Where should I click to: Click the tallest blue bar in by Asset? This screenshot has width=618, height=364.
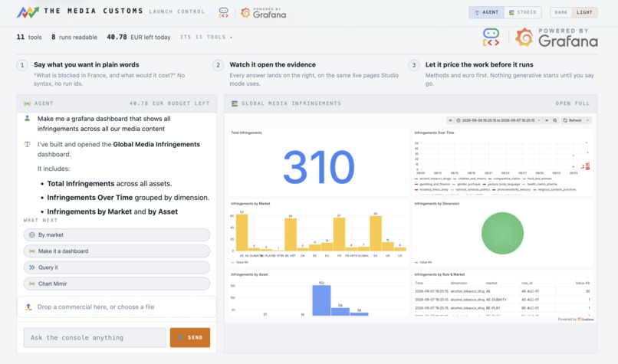321,300
